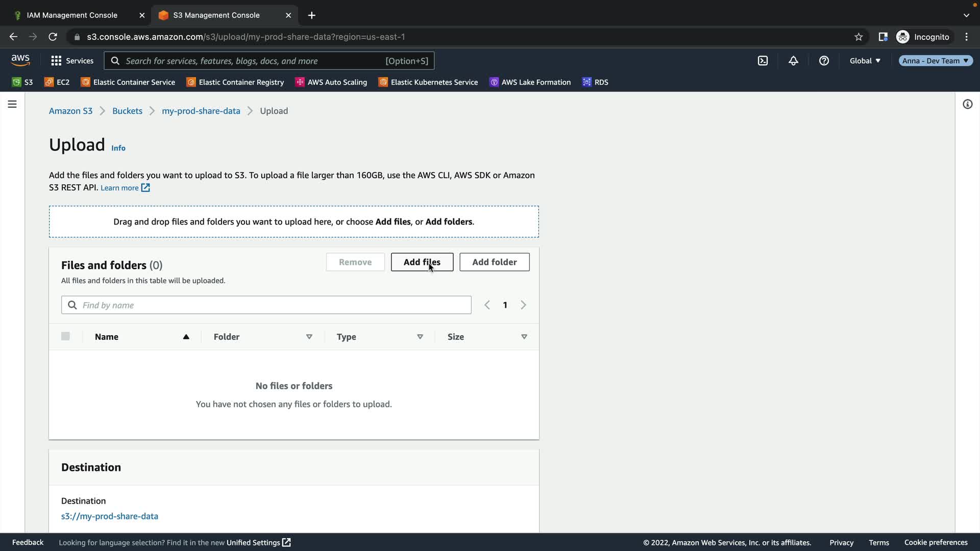
Task: Click the Add files button
Action: pyautogui.click(x=422, y=262)
